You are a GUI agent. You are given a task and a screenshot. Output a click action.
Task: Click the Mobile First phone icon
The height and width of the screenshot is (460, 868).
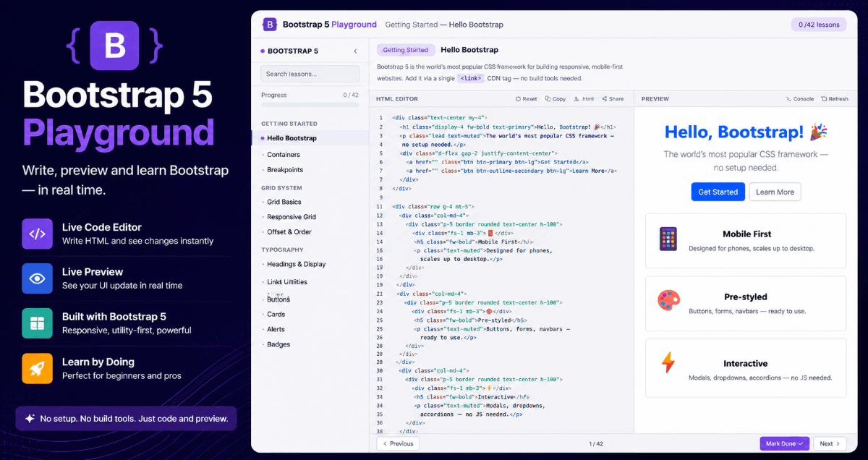[668, 239]
